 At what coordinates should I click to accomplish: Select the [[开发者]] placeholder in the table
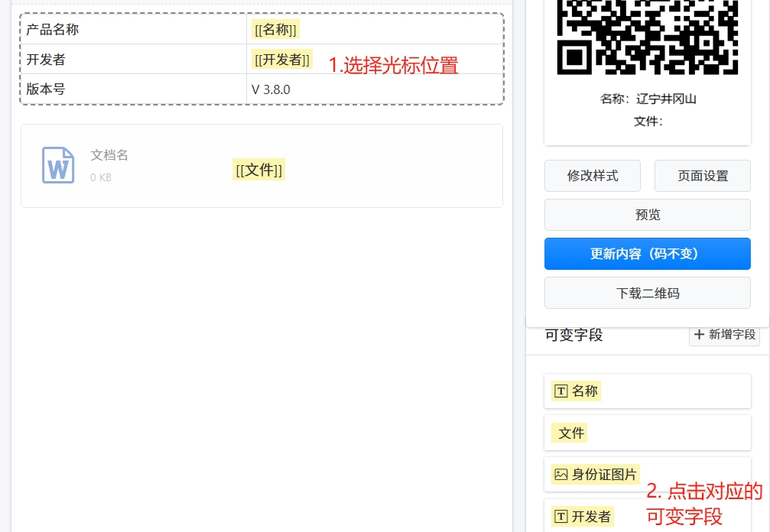coord(282,60)
